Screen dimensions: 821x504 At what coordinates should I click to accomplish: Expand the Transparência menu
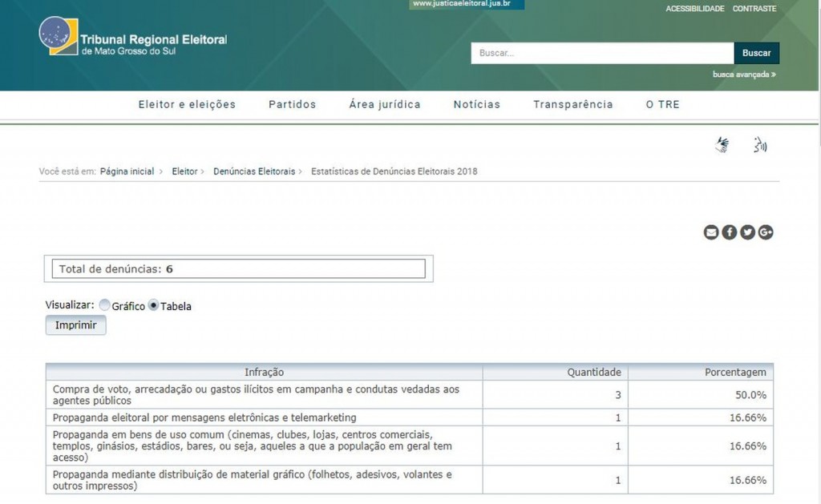point(572,104)
